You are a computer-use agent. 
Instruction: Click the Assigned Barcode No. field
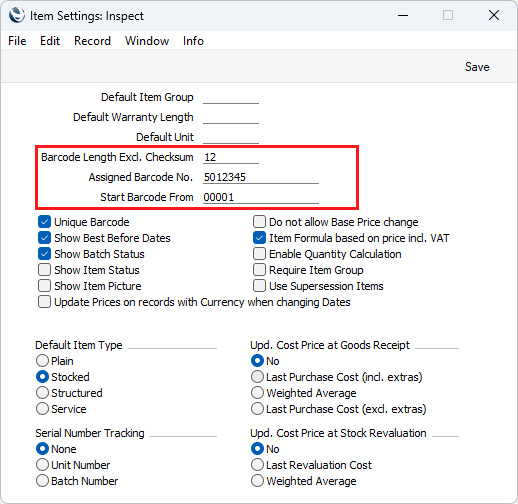(261, 177)
